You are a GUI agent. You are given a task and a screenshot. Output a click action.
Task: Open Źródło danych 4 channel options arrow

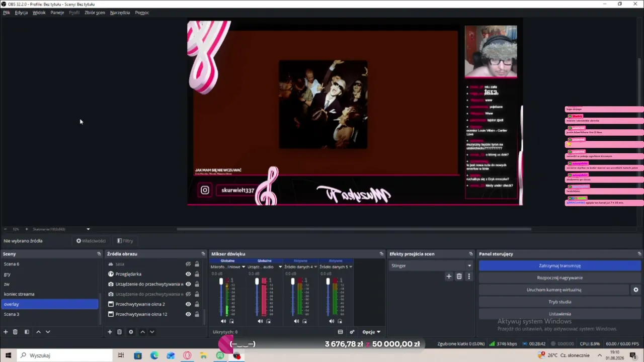pyautogui.click(x=315, y=267)
